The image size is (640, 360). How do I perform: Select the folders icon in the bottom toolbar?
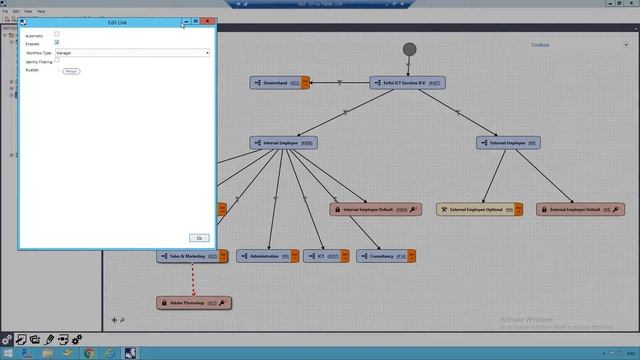pos(35,339)
